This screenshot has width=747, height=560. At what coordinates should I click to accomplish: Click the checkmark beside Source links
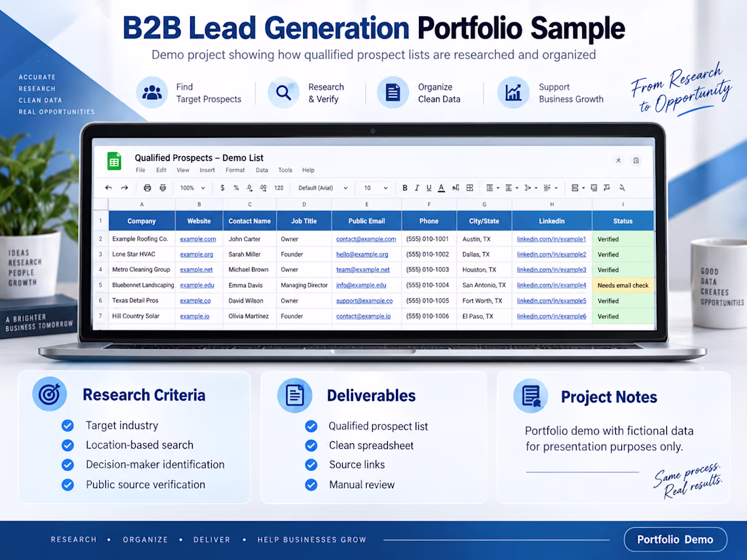tap(311, 465)
